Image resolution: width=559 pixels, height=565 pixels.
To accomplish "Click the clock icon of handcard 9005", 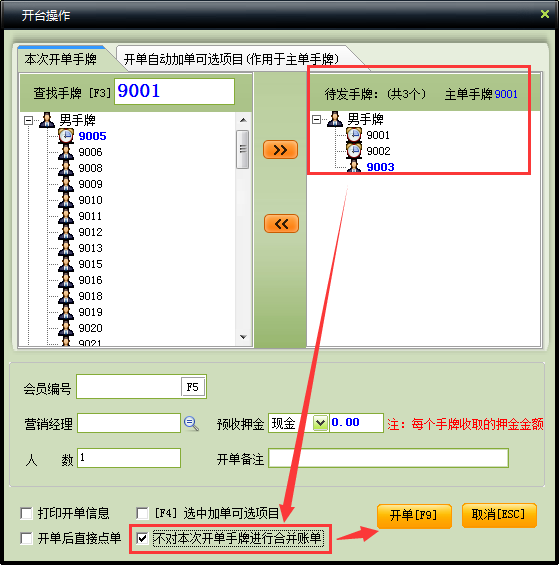I will click(x=66, y=136).
